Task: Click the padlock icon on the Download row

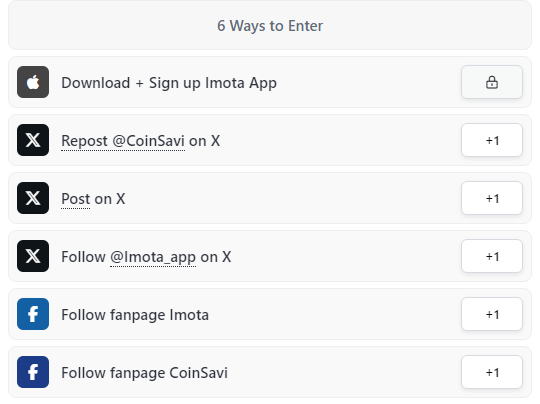Action: [x=492, y=82]
